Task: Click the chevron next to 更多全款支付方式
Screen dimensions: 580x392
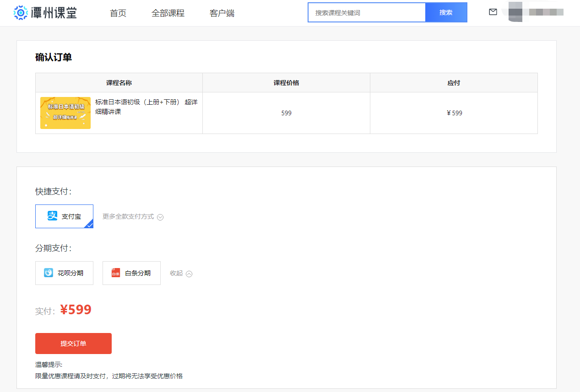Action: (x=160, y=217)
